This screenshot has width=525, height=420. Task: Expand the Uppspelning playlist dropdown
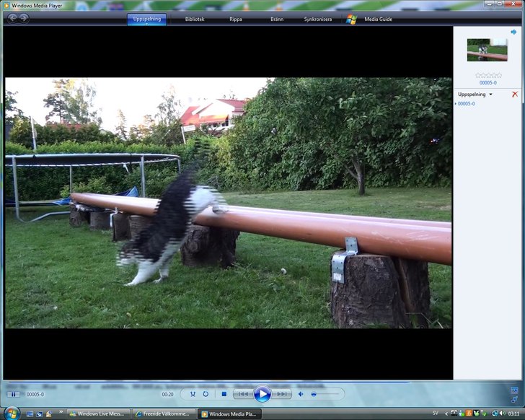[x=490, y=95]
